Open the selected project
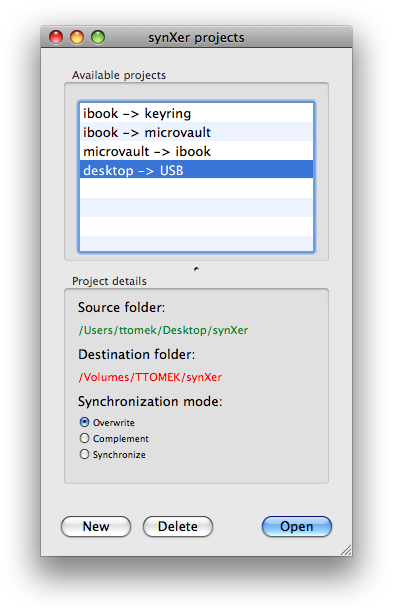 (x=297, y=526)
